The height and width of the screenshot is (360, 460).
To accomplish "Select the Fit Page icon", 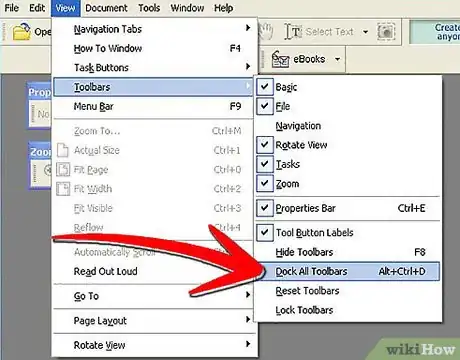I will (x=63, y=169).
